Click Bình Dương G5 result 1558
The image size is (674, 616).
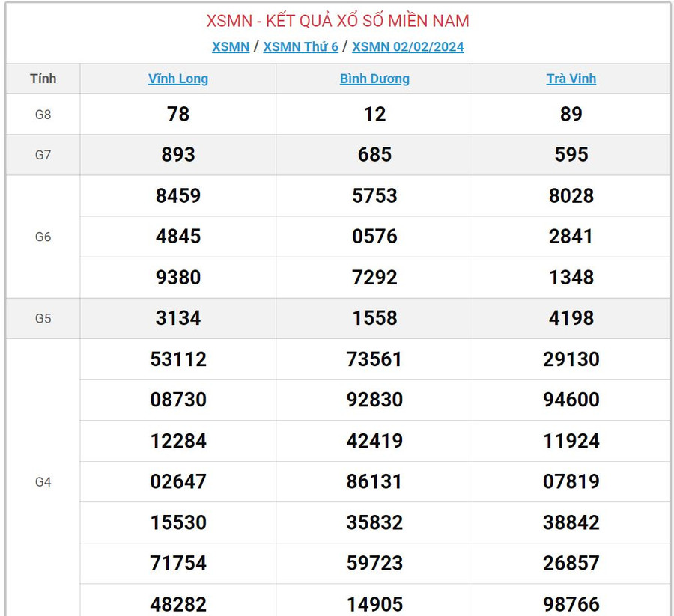374,318
